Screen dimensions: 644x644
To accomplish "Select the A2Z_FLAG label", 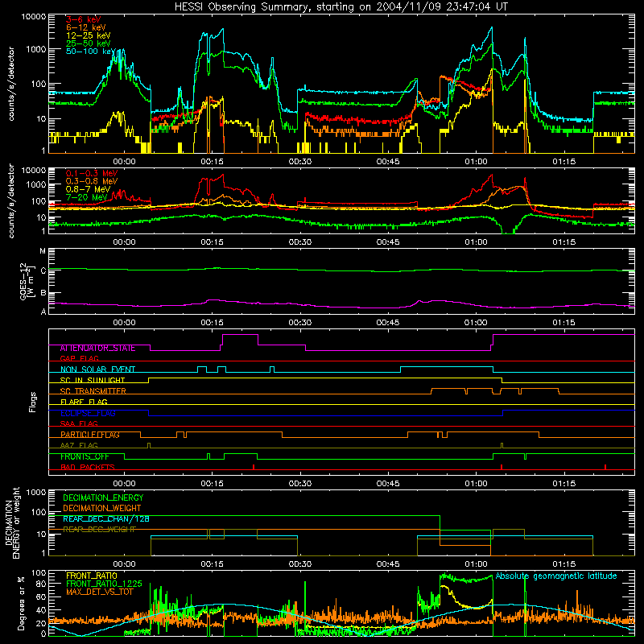I will click(x=79, y=445).
